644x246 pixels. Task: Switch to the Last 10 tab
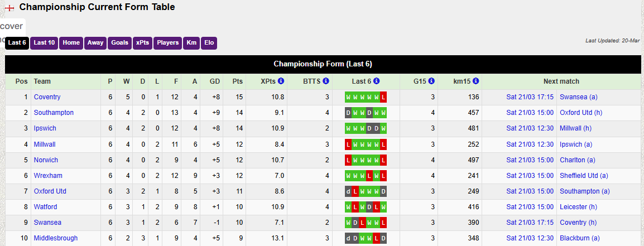click(x=44, y=43)
